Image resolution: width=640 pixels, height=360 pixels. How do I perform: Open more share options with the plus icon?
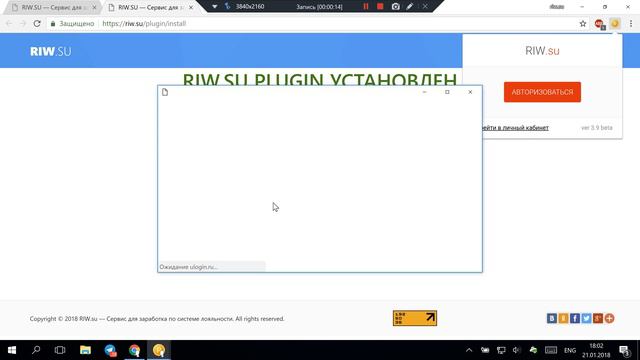[609, 318]
